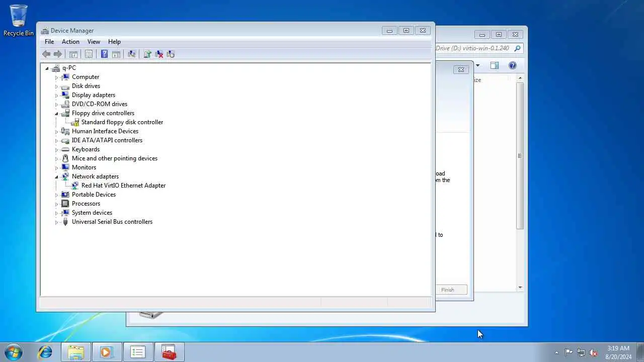Viewport: 644px width, 362px height.
Task: Click the Explorer vertical scrollbar thumb
Action: click(x=520, y=156)
